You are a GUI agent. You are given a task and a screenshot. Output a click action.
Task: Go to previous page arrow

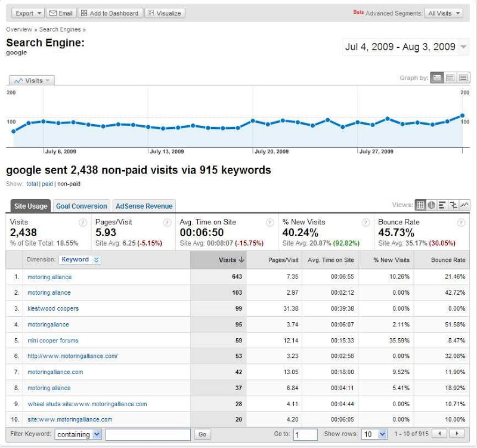click(x=439, y=434)
